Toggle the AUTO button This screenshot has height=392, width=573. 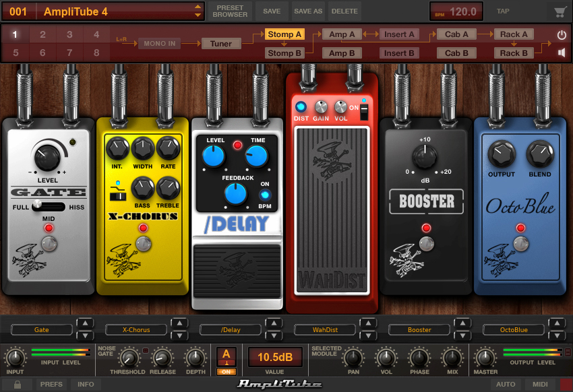pyautogui.click(x=506, y=385)
